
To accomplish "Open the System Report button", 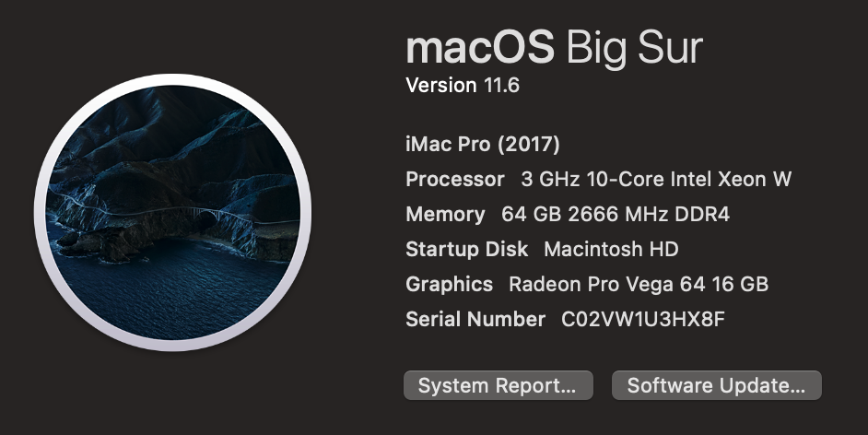I will click(498, 385).
